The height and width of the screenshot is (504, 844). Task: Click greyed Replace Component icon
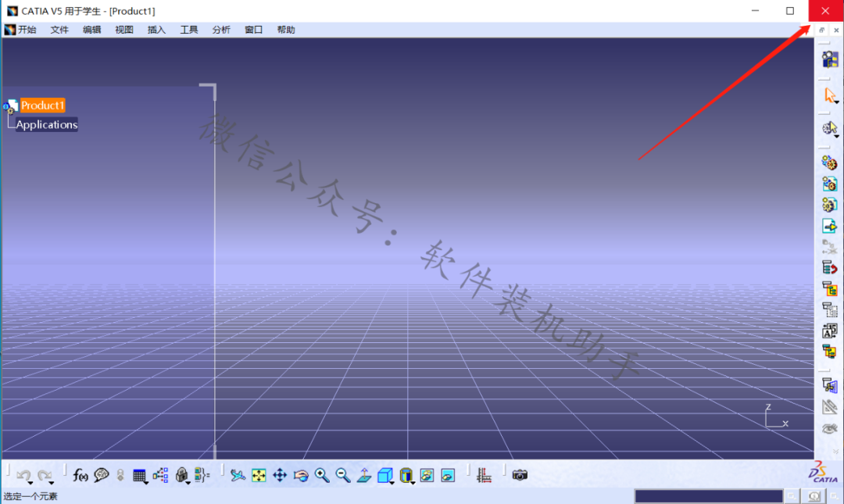point(829,247)
